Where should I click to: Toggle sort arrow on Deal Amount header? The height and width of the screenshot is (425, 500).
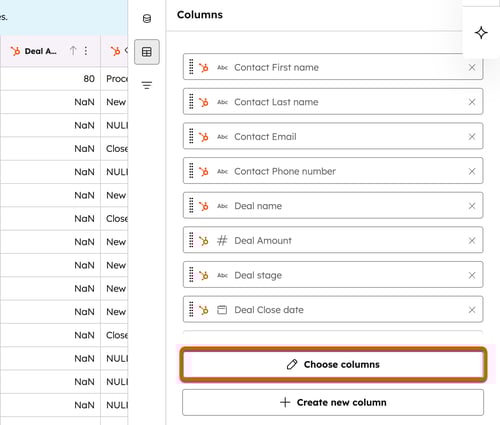point(73,51)
